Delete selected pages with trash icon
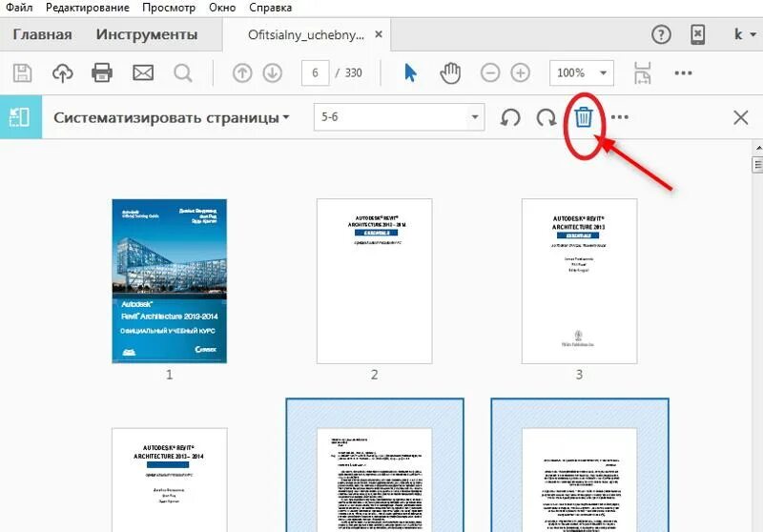The image size is (763, 532). coord(584,117)
